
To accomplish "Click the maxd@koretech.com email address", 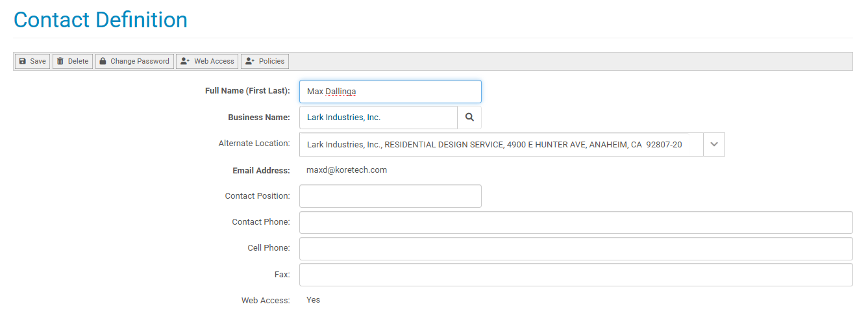I will coord(347,170).
